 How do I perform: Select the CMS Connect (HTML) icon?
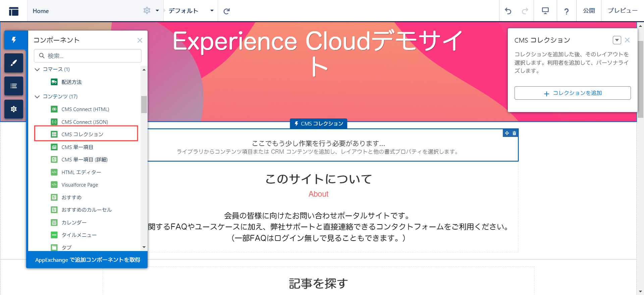pos(54,109)
